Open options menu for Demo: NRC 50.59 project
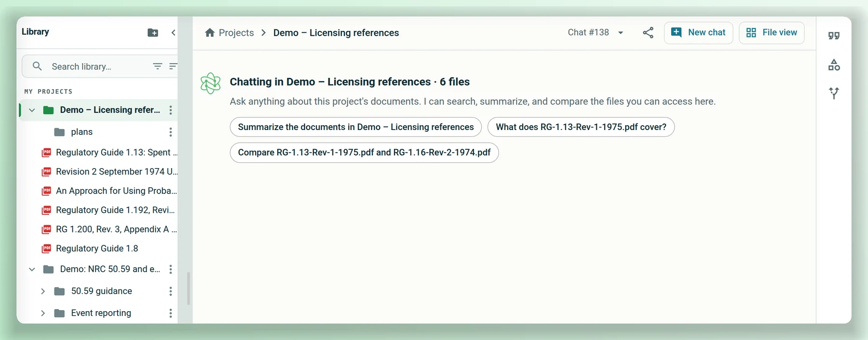The height and width of the screenshot is (340, 868). (x=170, y=269)
